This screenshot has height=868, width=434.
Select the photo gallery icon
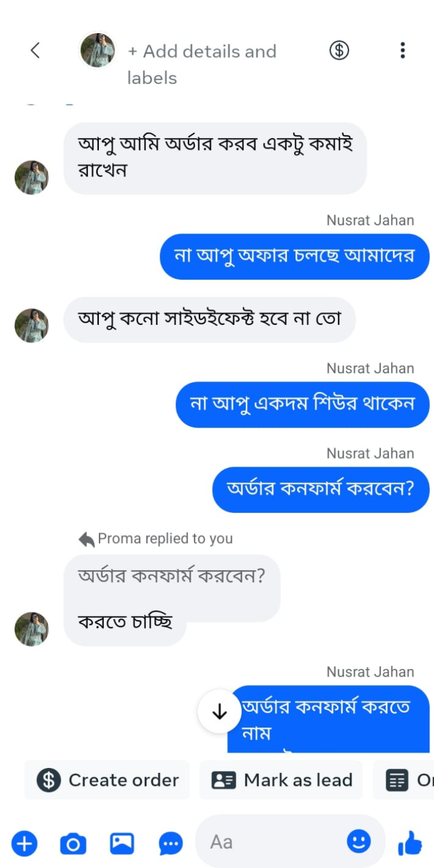coord(121,843)
